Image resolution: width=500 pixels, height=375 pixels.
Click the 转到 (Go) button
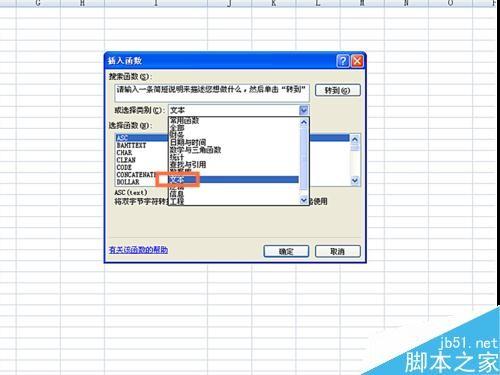[x=338, y=90]
